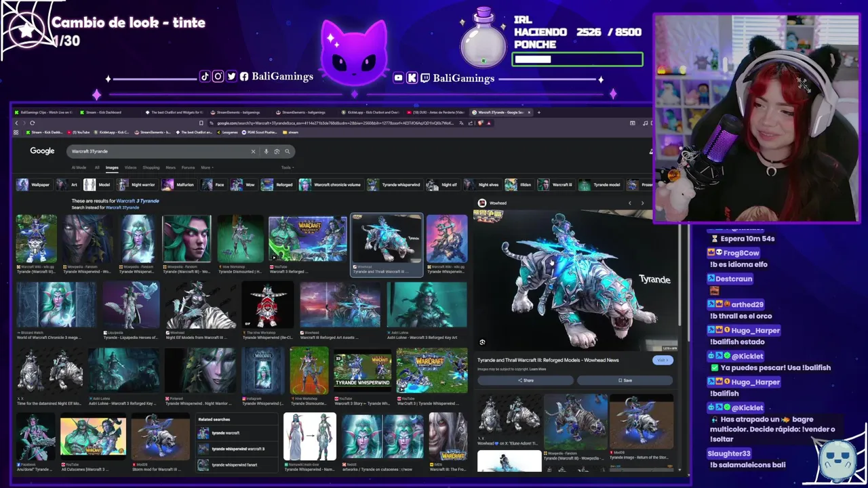
Task: Click the site info icon beside the URL
Action: (212, 123)
